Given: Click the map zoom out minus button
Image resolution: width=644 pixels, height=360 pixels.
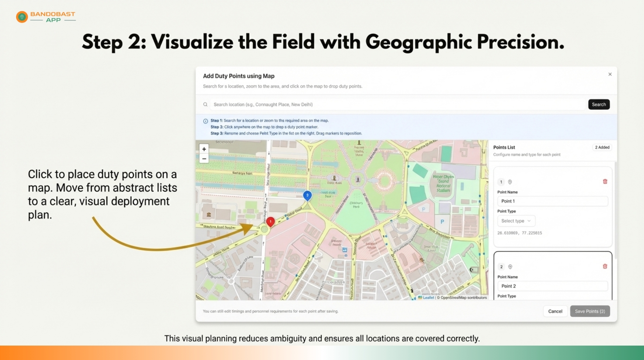Looking at the screenshot, I should tap(204, 159).
